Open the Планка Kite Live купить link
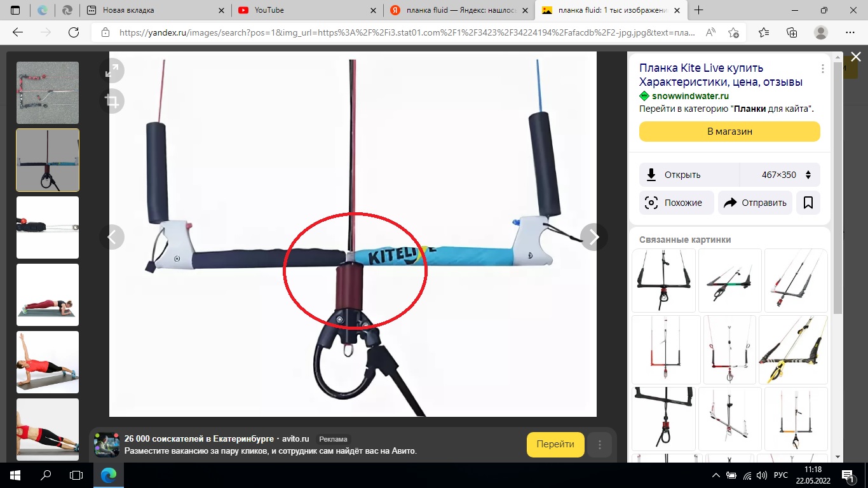 pyautogui.click(x=721, y=75)
